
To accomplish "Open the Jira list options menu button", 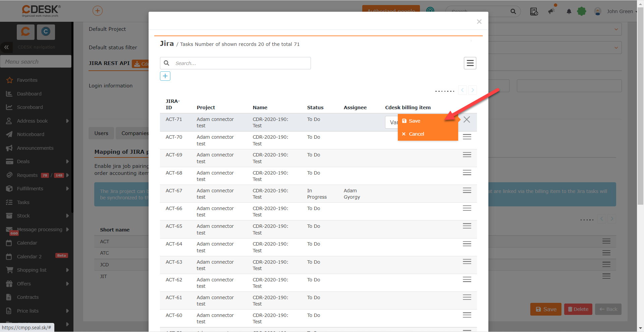I will (x=470, y=63).
